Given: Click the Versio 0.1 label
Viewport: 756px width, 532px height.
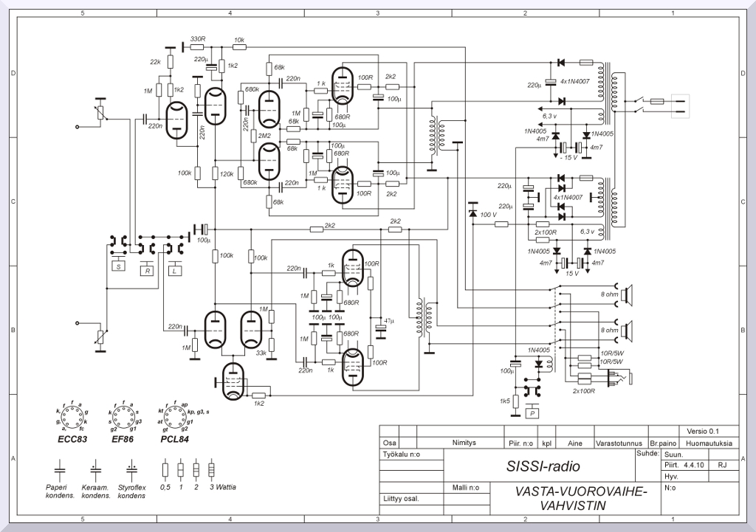Looking at the screenshot, I should point(702,431).
